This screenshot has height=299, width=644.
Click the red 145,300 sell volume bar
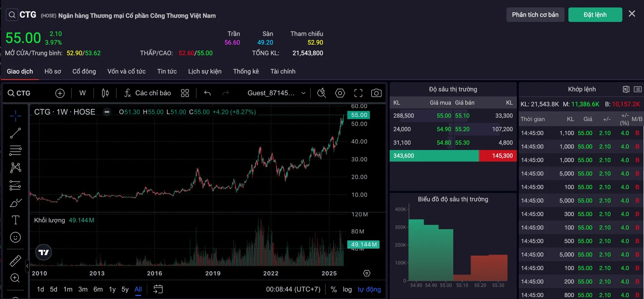pyautogui.click(x=498, y=156)
